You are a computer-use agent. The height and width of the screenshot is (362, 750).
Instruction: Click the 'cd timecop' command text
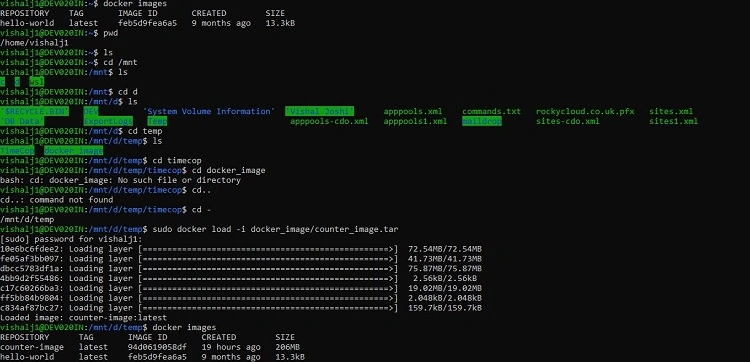click(177, 161)
